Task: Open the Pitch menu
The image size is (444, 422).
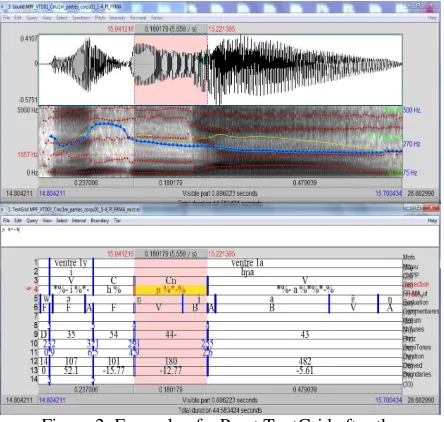Action: [x=100, y=18]
